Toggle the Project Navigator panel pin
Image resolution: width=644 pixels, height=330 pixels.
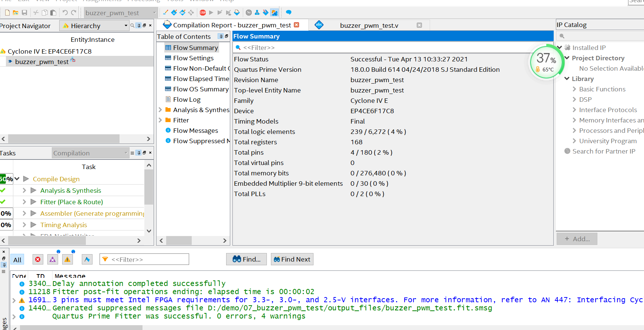(x=139, y=26)
